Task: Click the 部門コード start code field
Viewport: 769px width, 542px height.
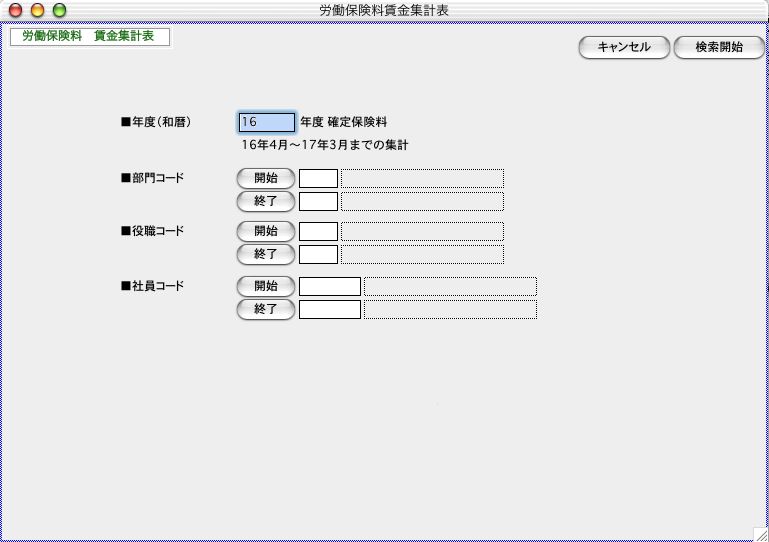Action: click(318, 179)
